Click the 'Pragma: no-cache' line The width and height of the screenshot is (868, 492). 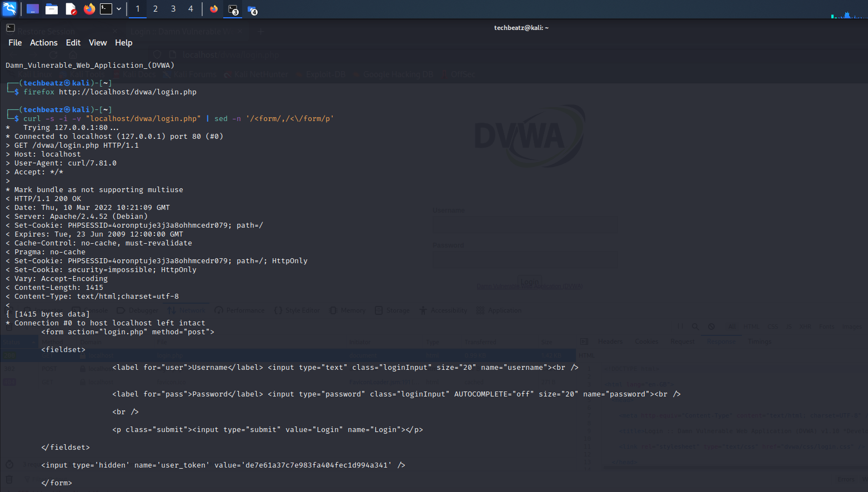(x=46, y=252)
